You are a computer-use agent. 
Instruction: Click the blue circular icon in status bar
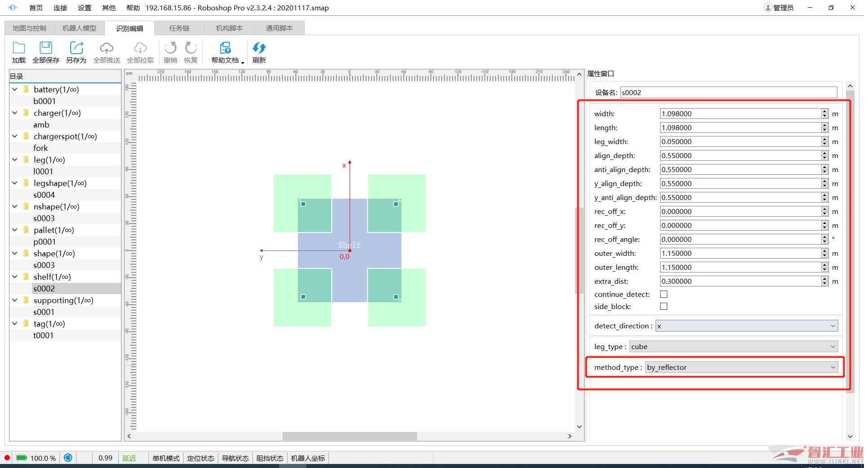[x=68, y=458]
